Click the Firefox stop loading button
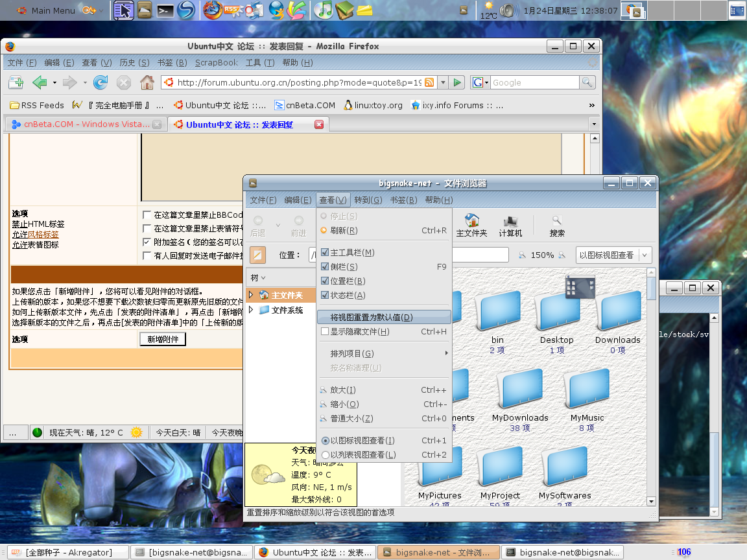 (x=123, y=82)
